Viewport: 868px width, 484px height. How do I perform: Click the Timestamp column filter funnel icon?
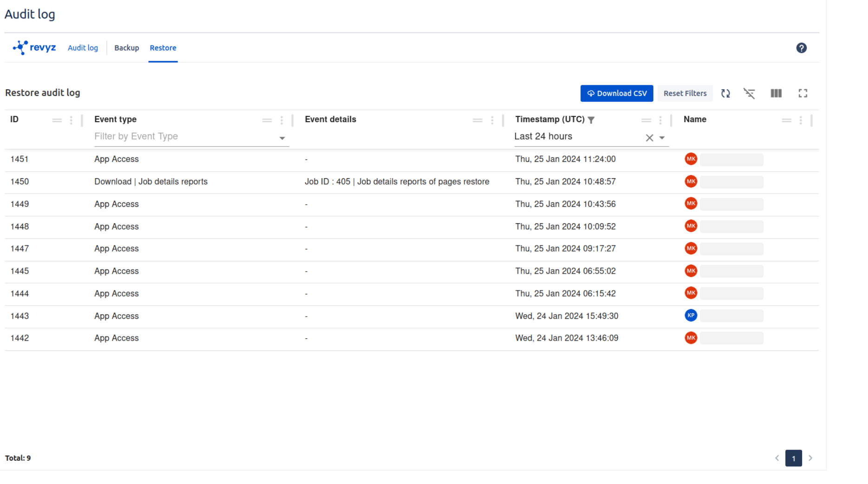[x=591, y=120]
